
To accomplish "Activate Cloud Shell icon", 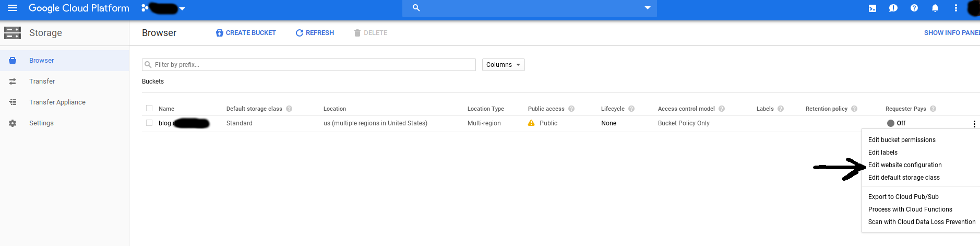I will tap(873, 8).
